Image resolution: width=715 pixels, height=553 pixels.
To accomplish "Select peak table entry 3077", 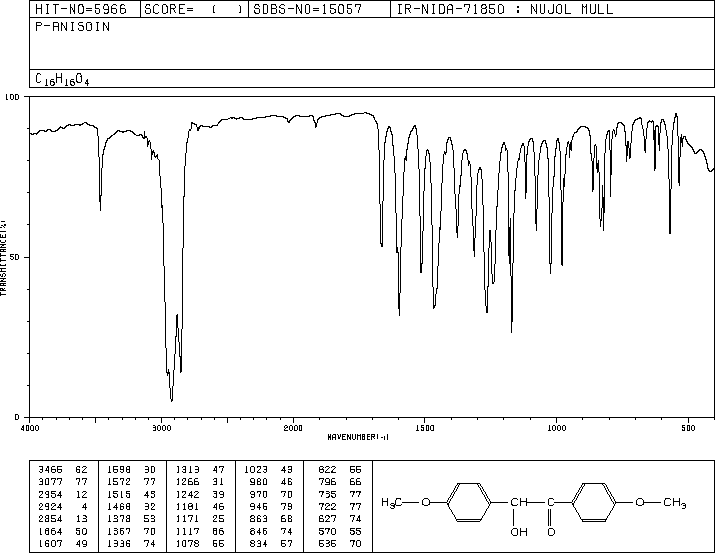I will [50, 482].
